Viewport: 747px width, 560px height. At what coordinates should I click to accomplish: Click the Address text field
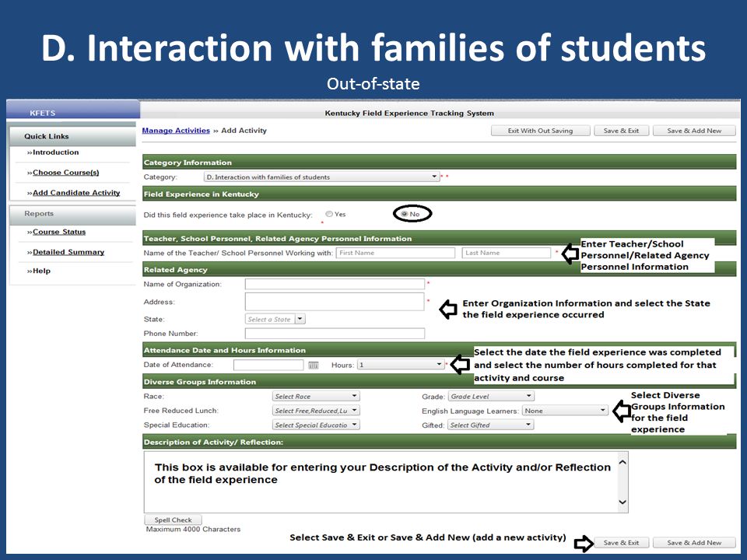(335, 302)
